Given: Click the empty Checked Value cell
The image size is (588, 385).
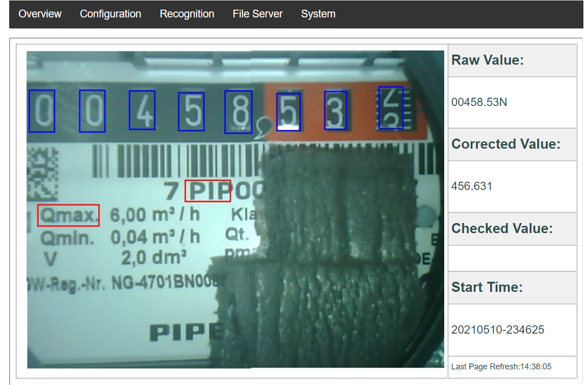Looking at the screenshot, I should (x=512, y=258).
